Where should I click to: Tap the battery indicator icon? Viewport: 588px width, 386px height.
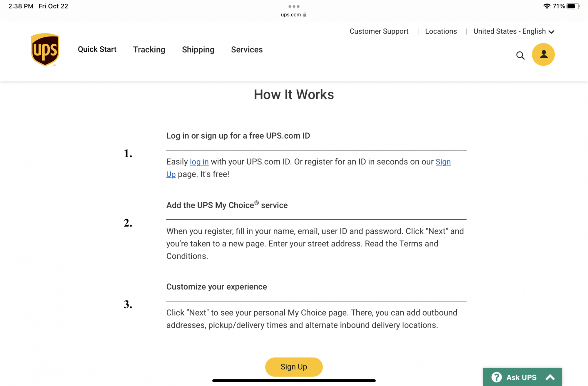coord(573,6)
